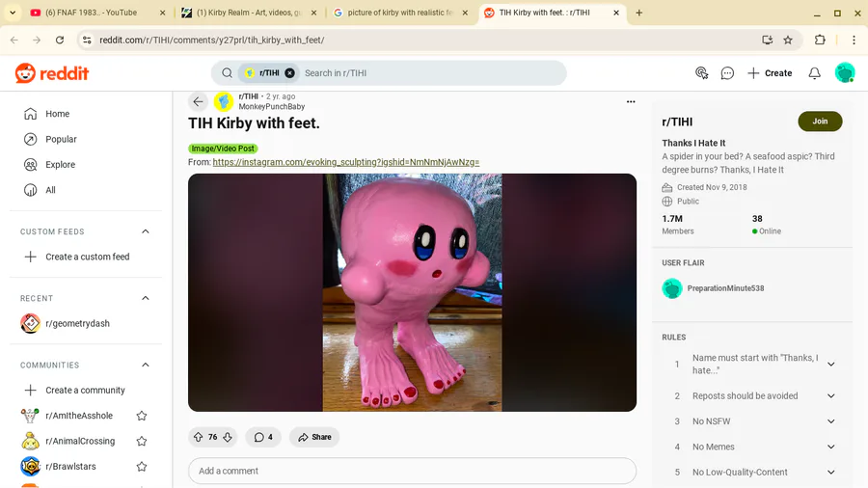Viewport: 868px width, 488px height.
Task: View site information icon
Action: point(87,40)
